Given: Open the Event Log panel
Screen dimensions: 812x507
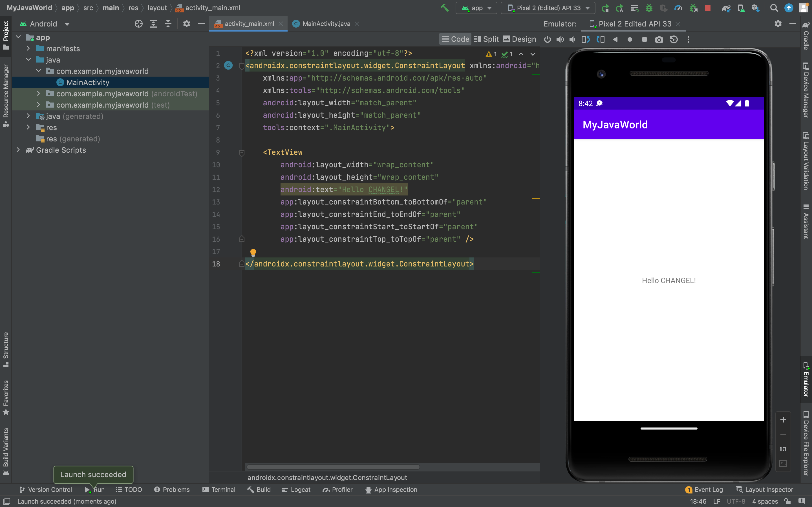Looking at the screenshot, I should point(704,490).
